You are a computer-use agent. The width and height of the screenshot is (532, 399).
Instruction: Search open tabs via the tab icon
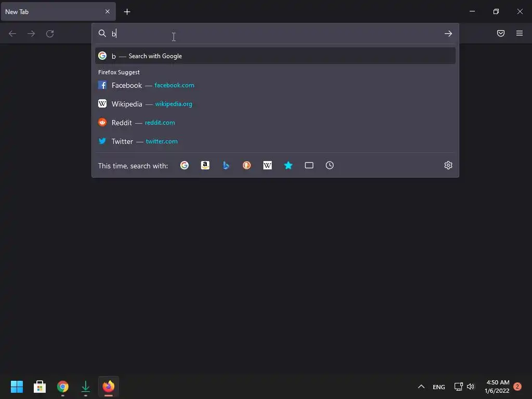point(309,165)
